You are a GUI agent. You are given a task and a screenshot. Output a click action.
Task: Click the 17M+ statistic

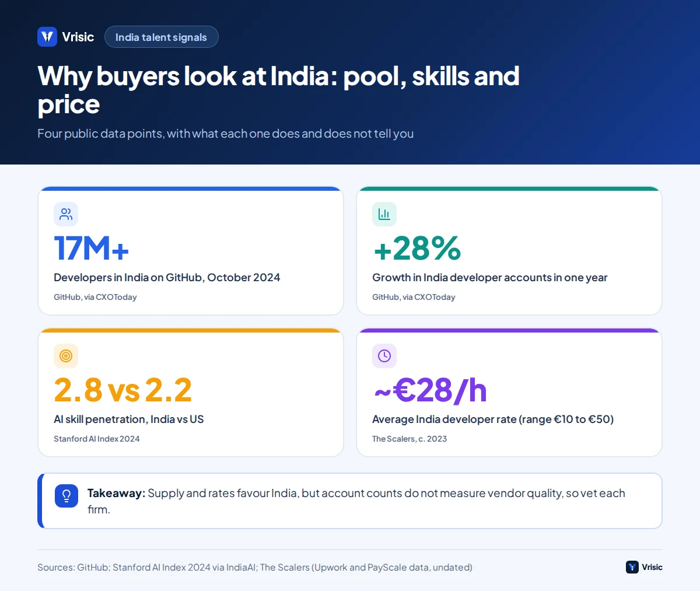(92, 249)
